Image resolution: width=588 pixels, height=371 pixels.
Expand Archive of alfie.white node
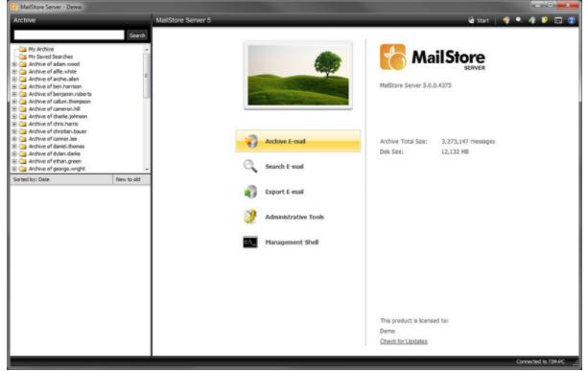pos(14,72)
